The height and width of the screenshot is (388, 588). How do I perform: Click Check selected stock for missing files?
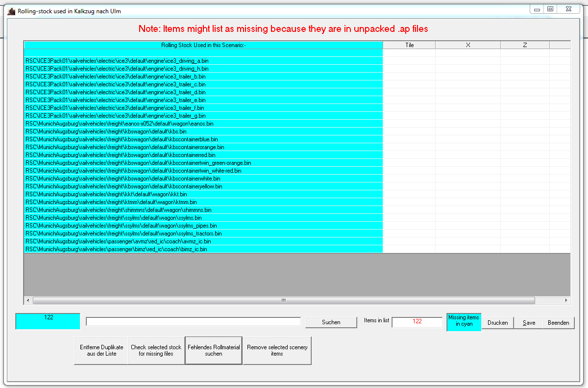click(156, 350)
